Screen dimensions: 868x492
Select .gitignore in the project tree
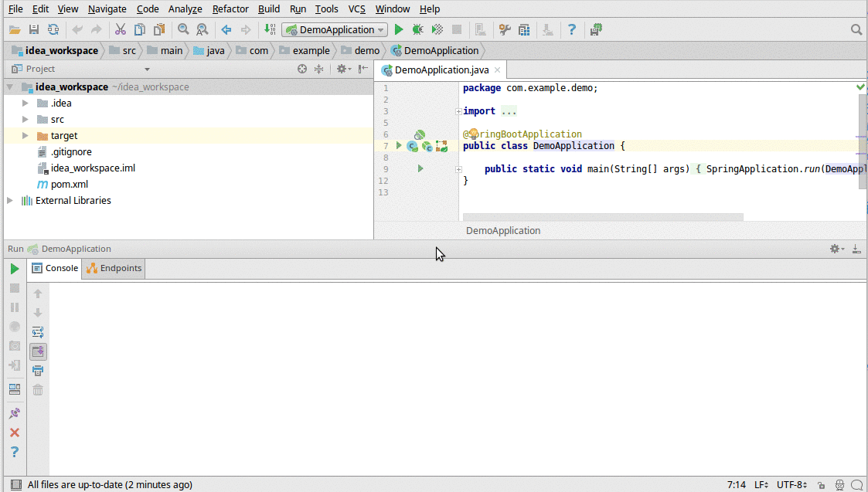[x=71, y=152]
